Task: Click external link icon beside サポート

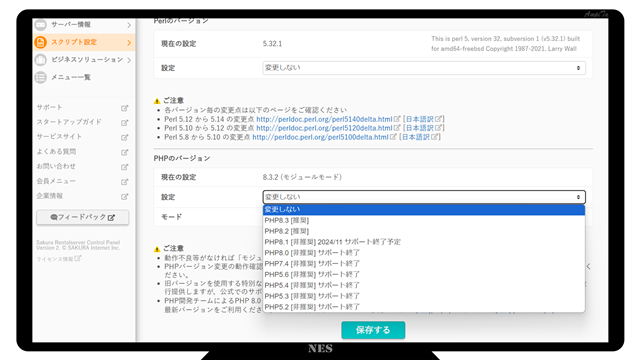Action: 124,108
